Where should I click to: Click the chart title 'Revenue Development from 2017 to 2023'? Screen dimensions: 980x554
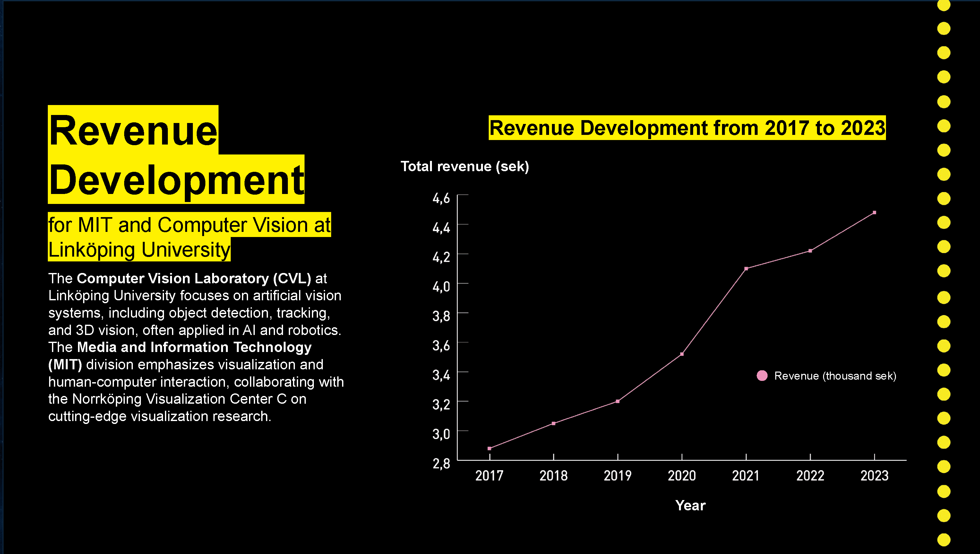[687, 128]
